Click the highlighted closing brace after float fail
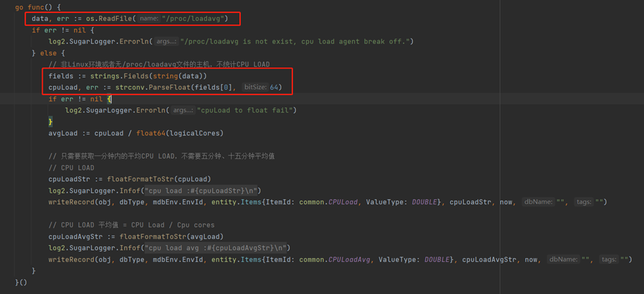This screenshot has height=294, width=644. pyautogui.click(x=50, y=122)
